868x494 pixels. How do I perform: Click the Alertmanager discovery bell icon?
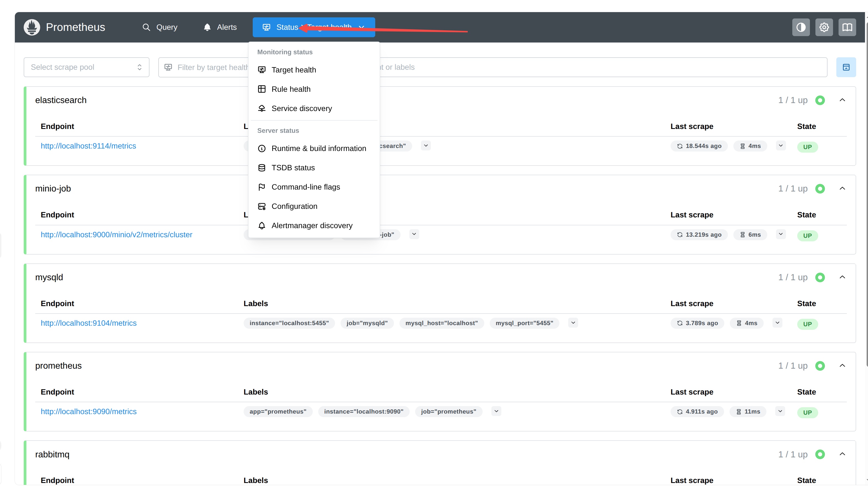point(262,226)
